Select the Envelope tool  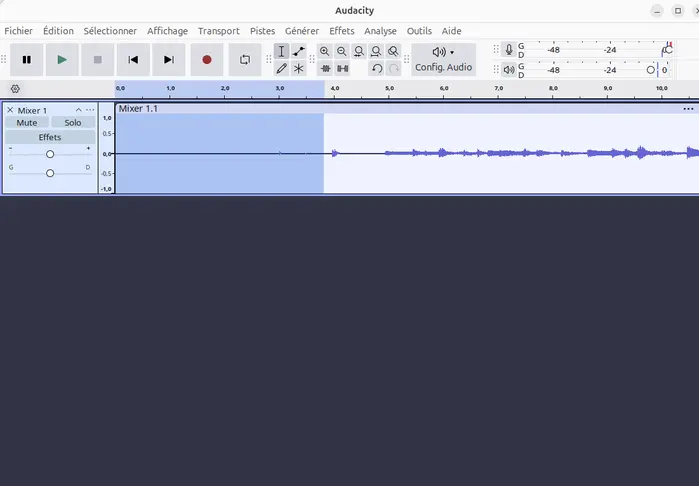(299, 51)
